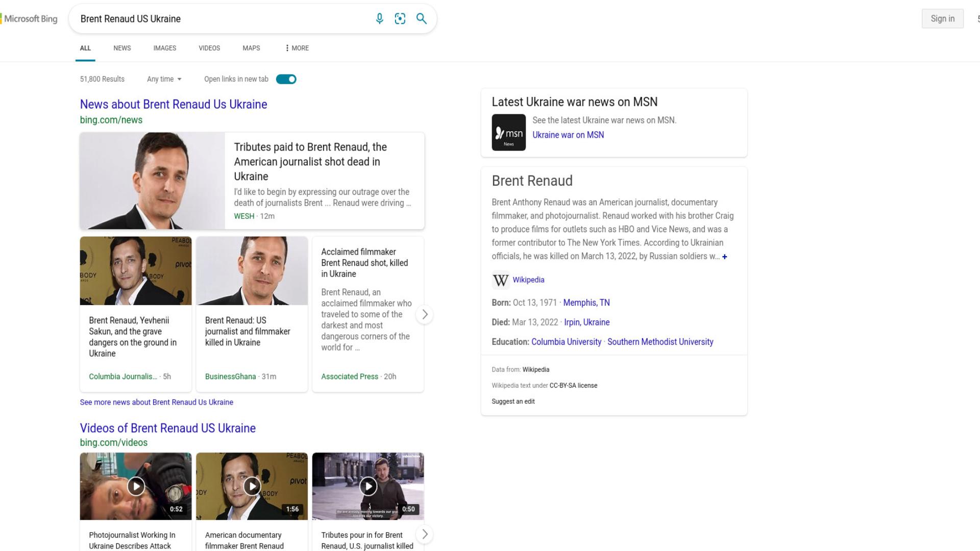The image size is (980, 551).
Task: Click the Sign in button
Action: [942, 19]
